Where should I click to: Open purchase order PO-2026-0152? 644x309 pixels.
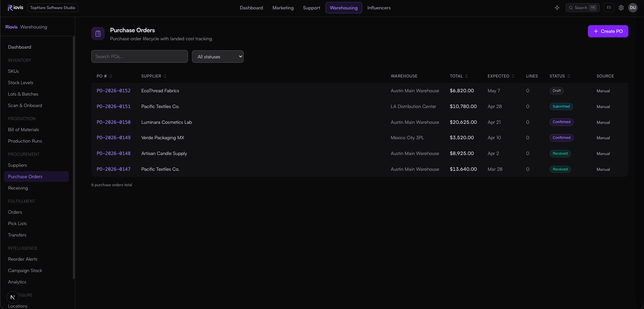[x=113, y=91]
